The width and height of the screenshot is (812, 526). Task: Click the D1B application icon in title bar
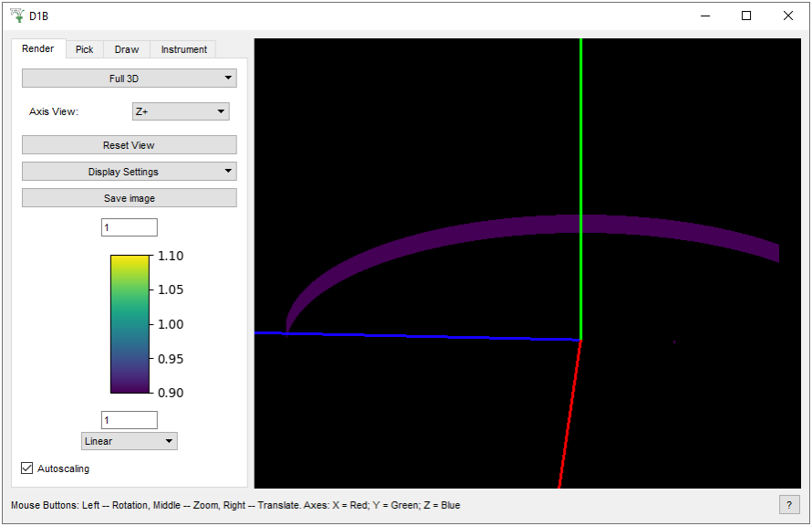pos(16,16)
